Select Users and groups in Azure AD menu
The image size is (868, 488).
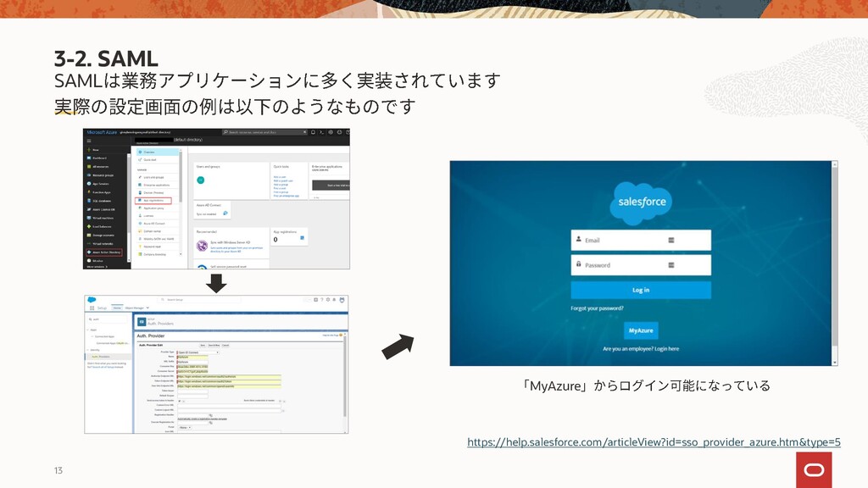(x=157, y=177)
